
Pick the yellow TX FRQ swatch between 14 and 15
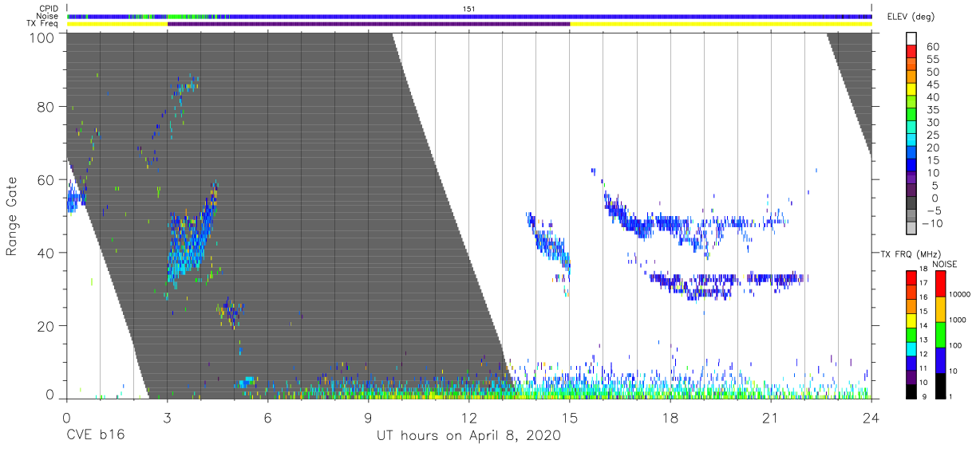911,320
